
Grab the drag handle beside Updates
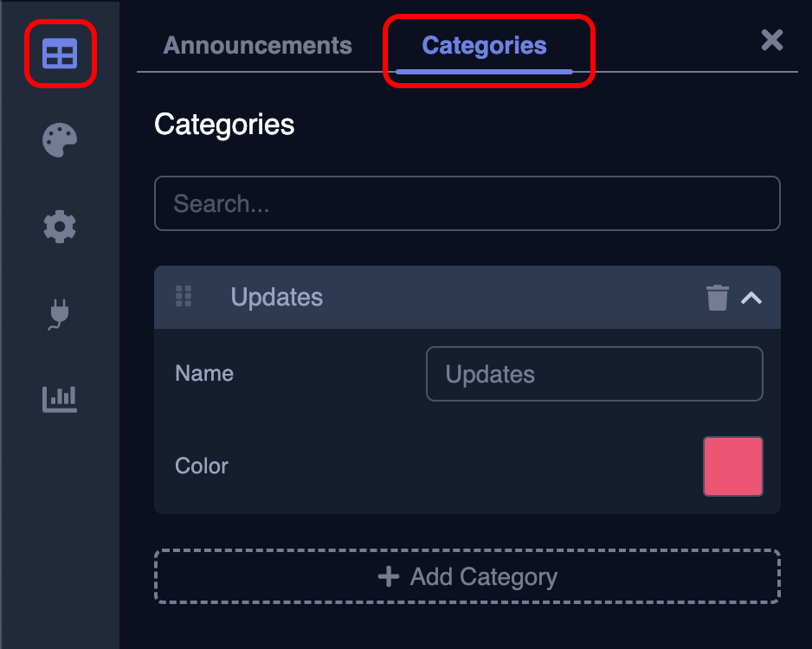[x=184, y=297]
